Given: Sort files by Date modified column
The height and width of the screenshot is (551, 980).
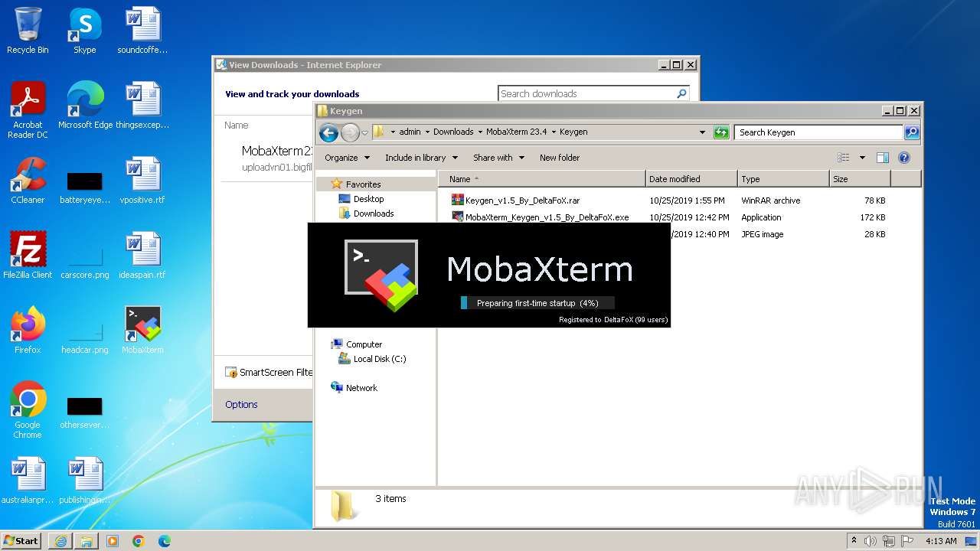Looking at the screenshot, I should [x=691, y=179].
